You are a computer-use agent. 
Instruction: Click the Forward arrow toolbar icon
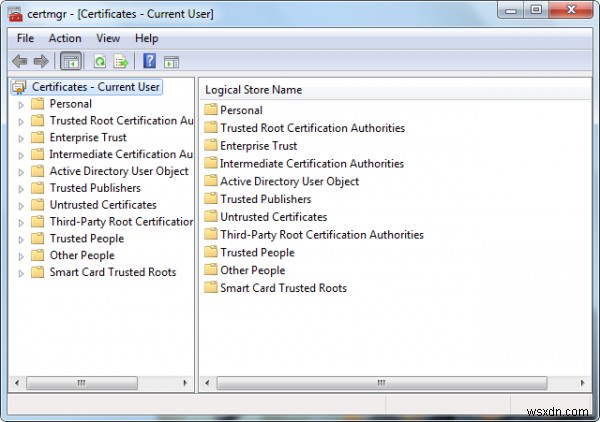point(41,61)
